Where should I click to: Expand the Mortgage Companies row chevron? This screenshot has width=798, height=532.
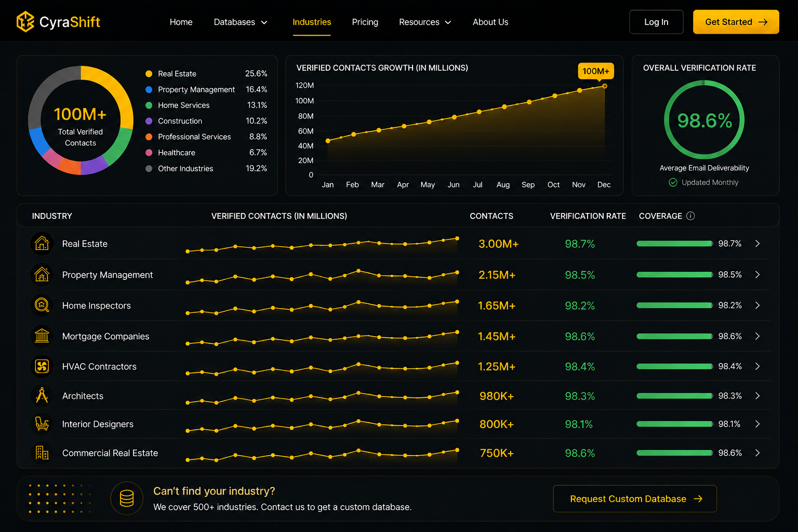(757, 336)
